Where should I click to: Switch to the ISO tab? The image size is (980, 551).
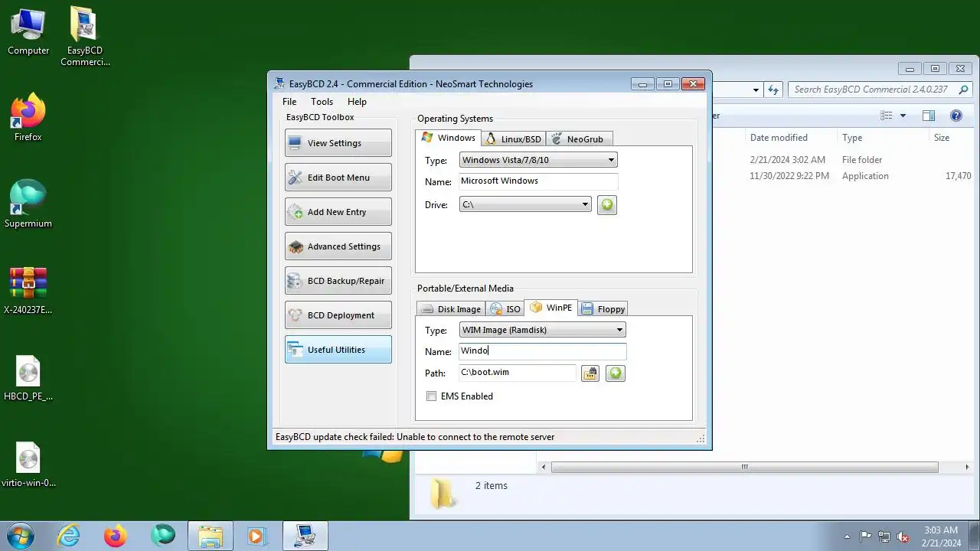point(505,309)
